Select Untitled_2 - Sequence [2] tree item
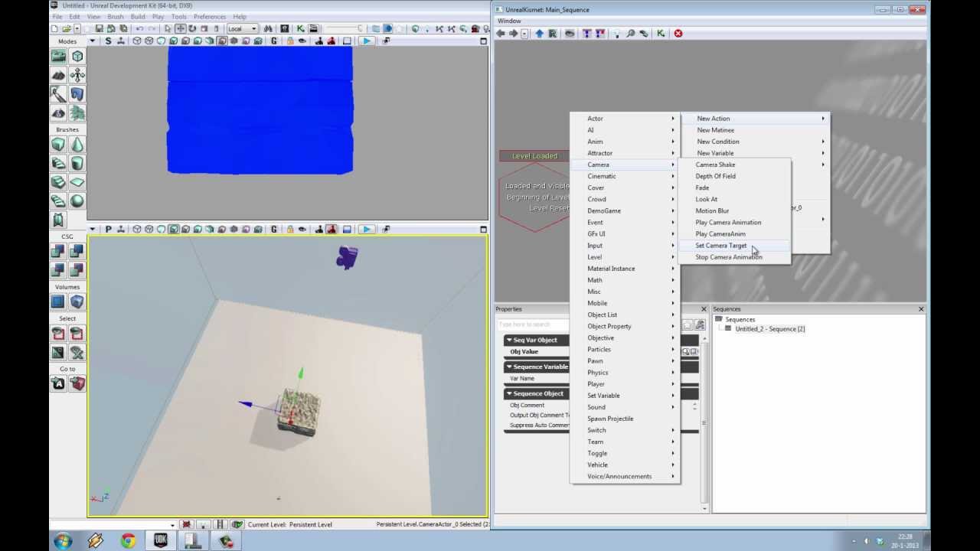Screen dimensions: 980x551 [x=769, y=329]
